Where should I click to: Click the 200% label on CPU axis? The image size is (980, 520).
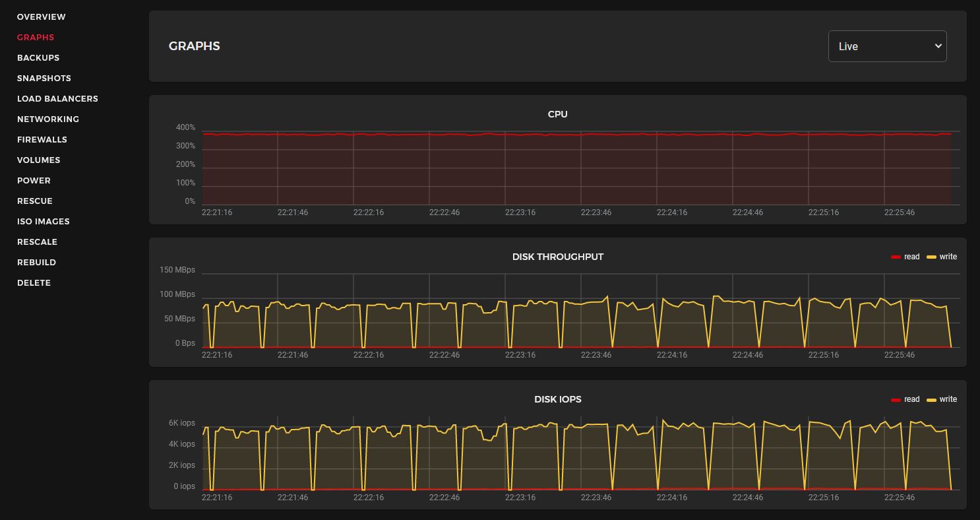(185, 164)
